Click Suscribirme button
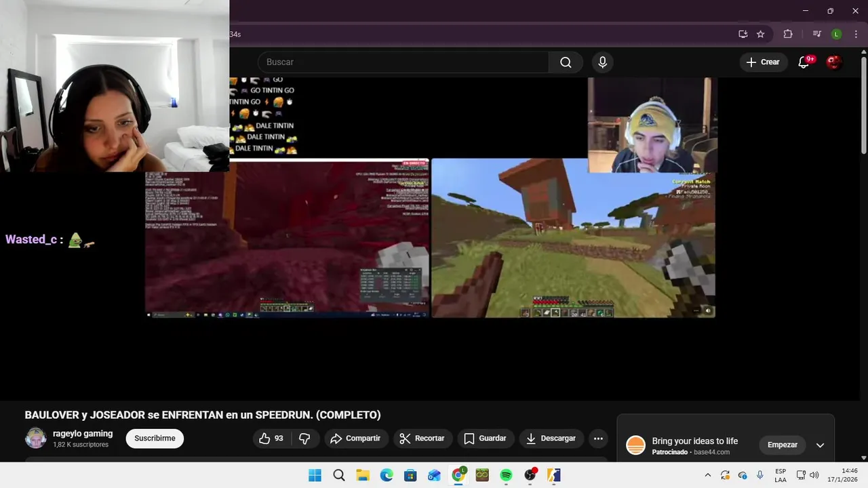The width and height of the screenshot is (868, 488). click(x=155, y=439)
